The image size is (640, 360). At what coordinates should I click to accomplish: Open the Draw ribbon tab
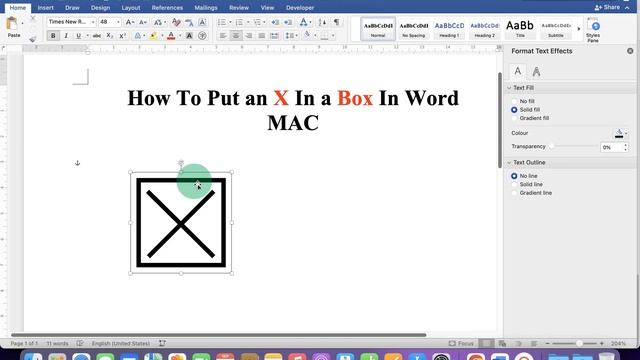[x=72, y=8]
